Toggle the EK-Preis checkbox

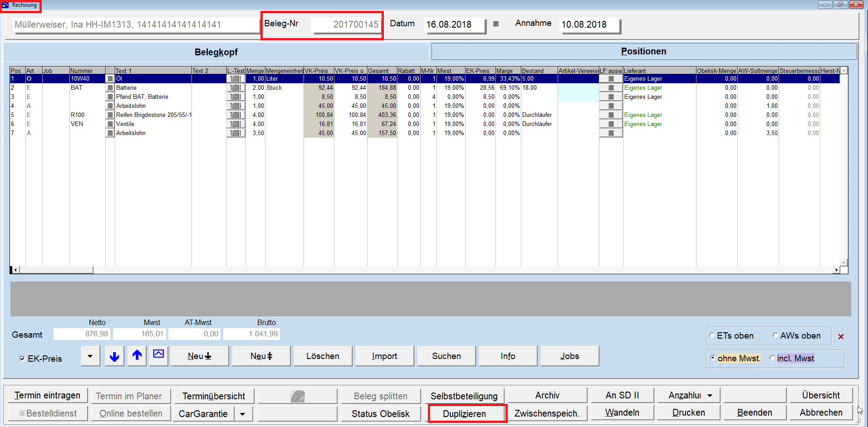point(22,359)
